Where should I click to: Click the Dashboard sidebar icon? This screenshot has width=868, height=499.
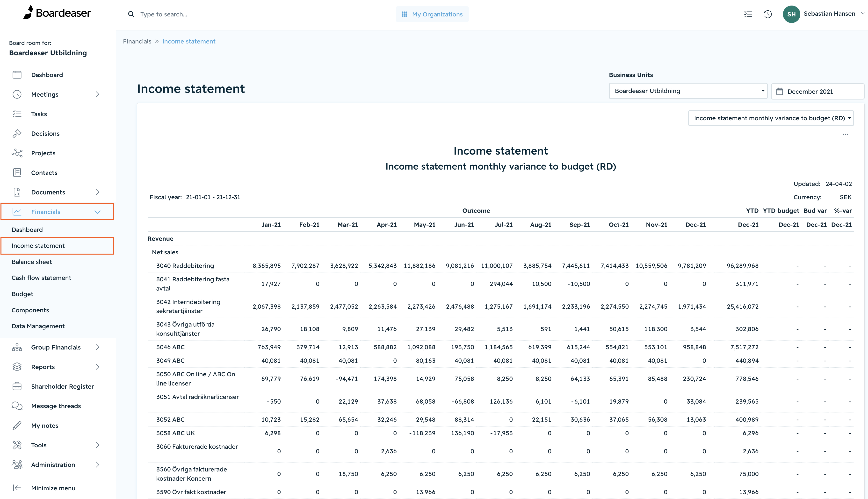[x=17, y=75]
